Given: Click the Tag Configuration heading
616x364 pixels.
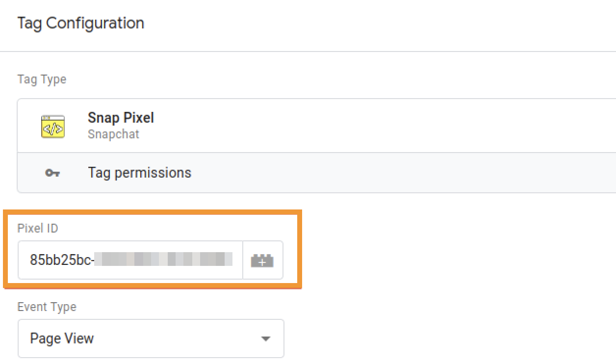Looking at the screenshot, I should click(81, 23).
